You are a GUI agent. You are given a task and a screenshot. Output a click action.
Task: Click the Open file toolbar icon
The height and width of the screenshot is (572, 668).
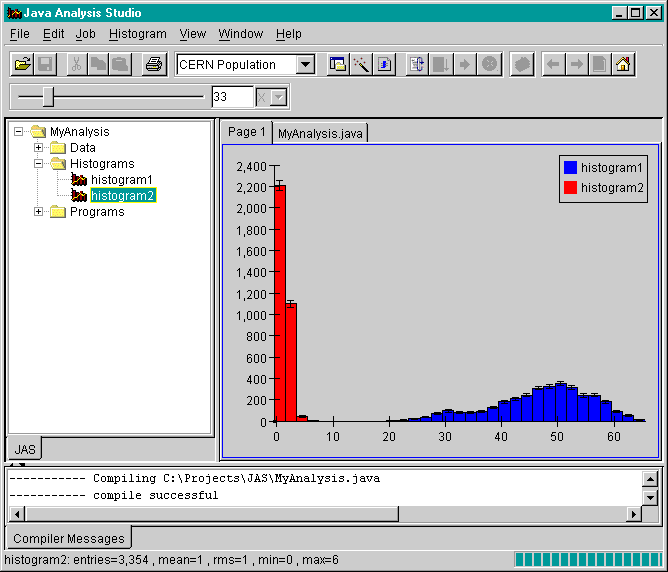tap(22, 65)
